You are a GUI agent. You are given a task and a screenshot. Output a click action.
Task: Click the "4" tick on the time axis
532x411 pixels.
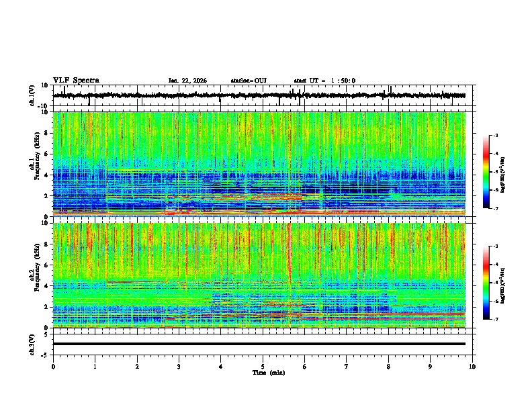click(x=221, y=367)
